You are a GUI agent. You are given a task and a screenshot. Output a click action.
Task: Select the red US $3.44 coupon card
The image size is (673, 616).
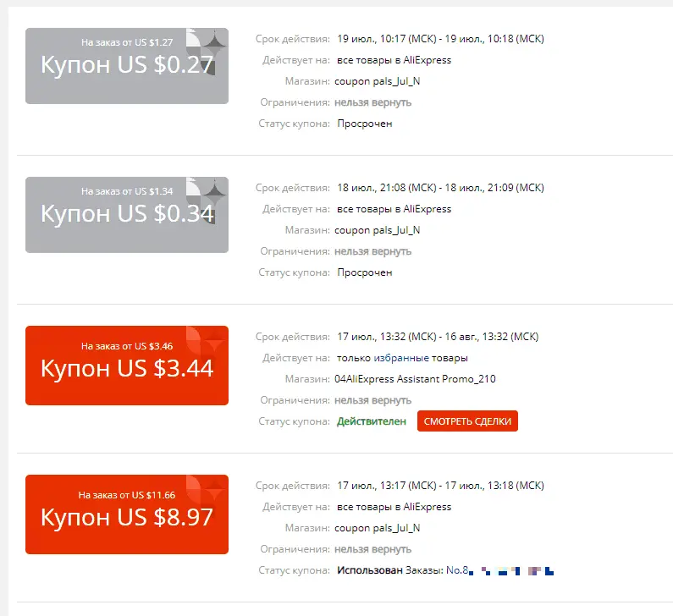(127, 366)
